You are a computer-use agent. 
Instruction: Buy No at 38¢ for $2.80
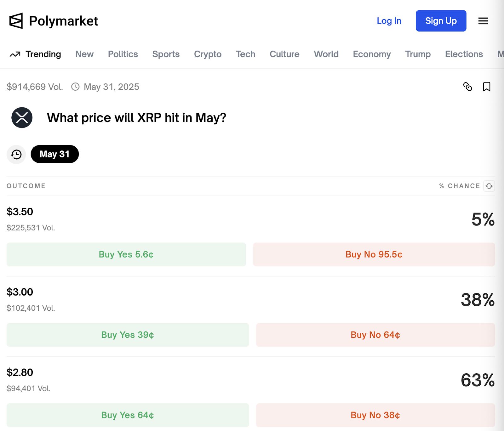375,415
